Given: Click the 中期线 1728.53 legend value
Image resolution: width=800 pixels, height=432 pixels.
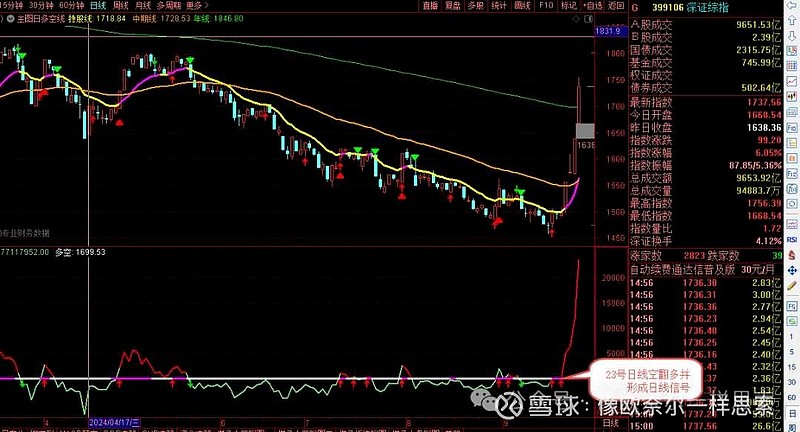Looking at the screenshot, I should [x=161, y=19].
